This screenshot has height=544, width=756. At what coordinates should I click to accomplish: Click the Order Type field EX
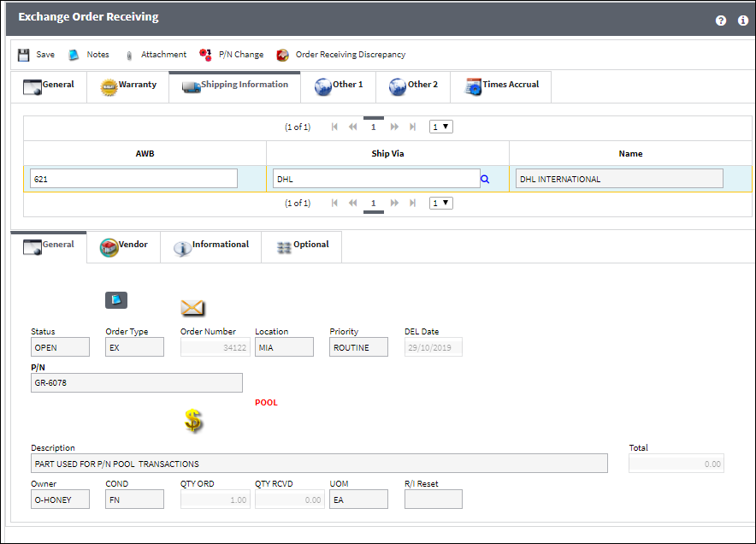coord(134,347)
